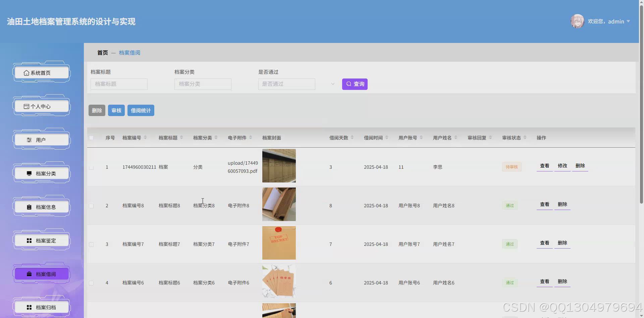Select the checkbox for 档案编号7
Screen dimensions: 644x318
(91, 244)
